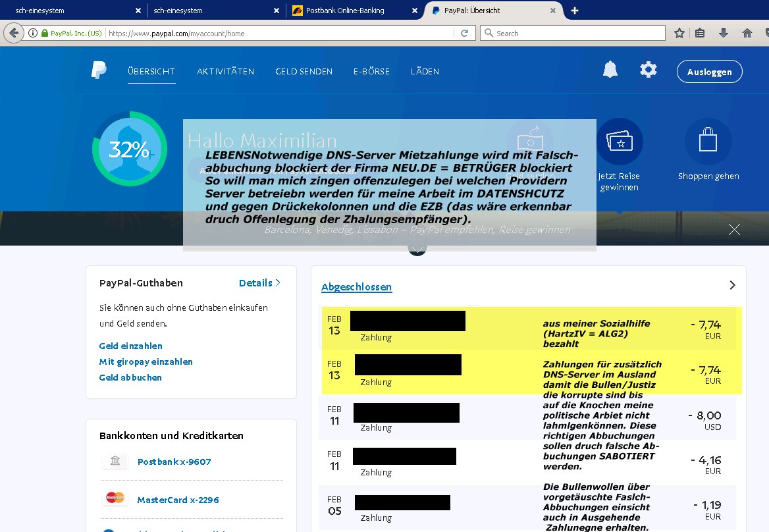769x532 pixels.
Task: Reload the PayPal page
Action: point(464,34)
